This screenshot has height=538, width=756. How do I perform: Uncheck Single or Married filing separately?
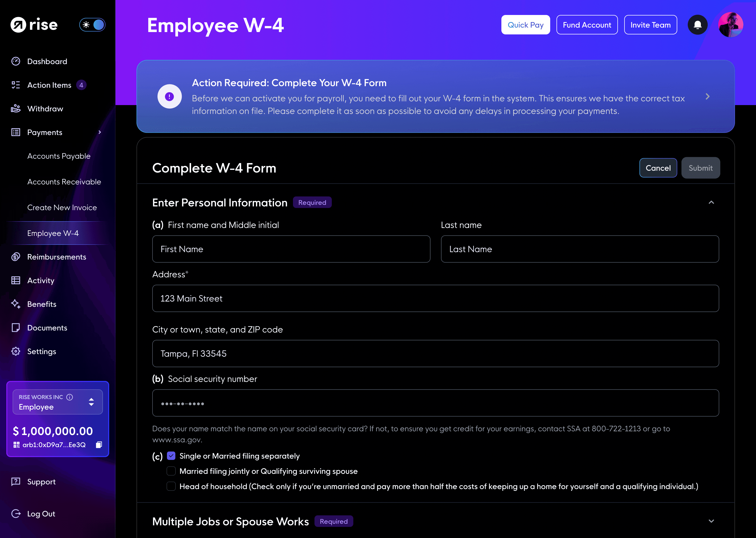171,456
